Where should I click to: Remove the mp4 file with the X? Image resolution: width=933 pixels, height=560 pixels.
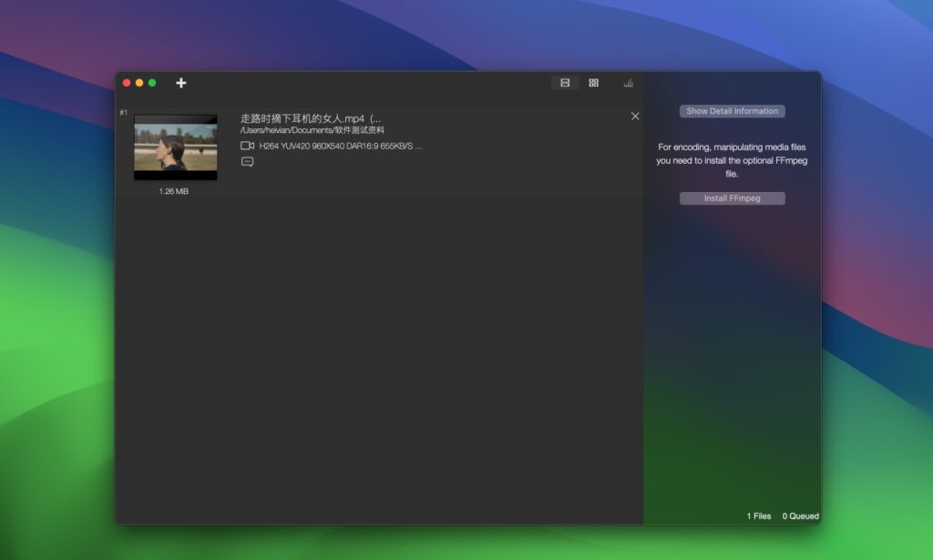(635, 117)
